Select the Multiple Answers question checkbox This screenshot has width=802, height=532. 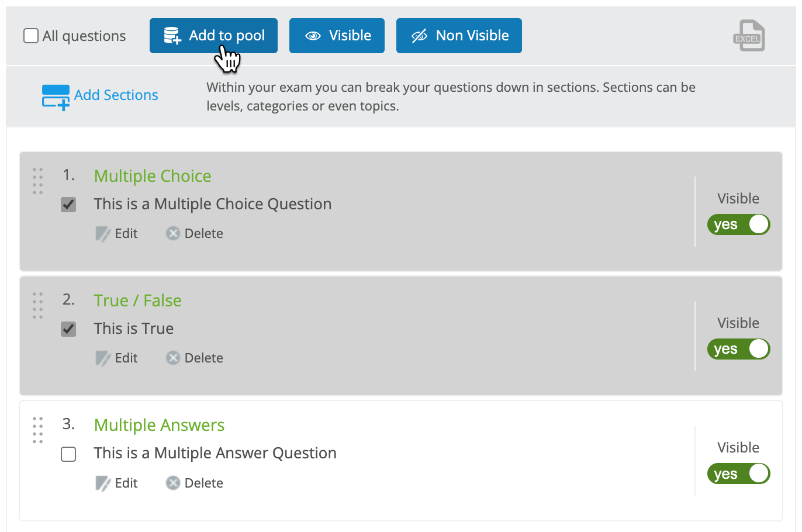click(x=68, y=454)
